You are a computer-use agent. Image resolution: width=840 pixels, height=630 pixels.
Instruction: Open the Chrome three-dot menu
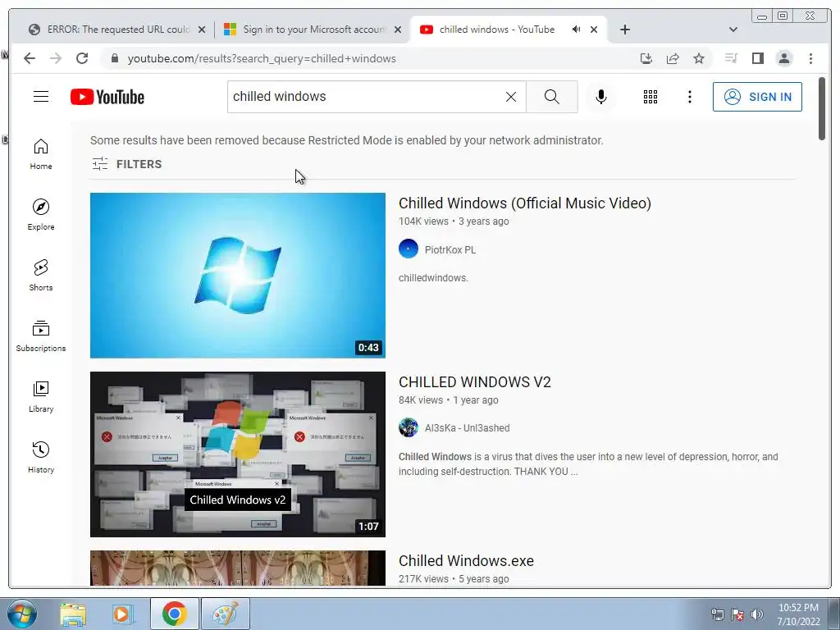click(x=810, y=58)
